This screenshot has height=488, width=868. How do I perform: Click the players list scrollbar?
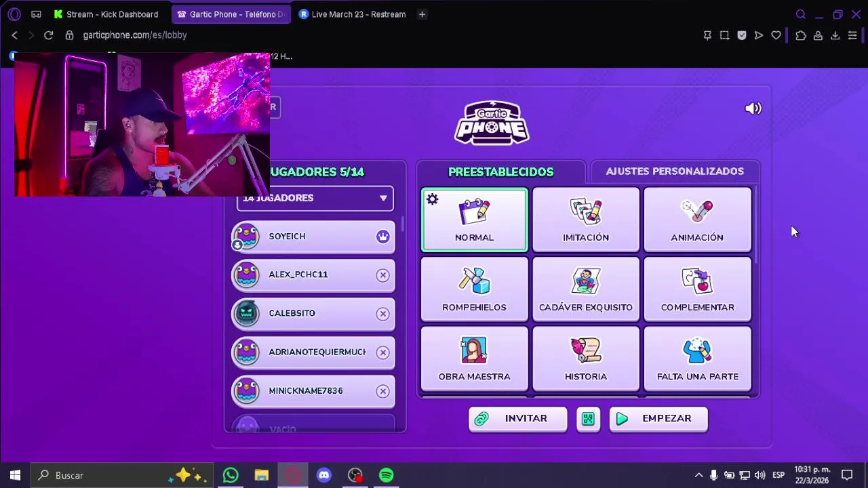[x=403, y=224]
